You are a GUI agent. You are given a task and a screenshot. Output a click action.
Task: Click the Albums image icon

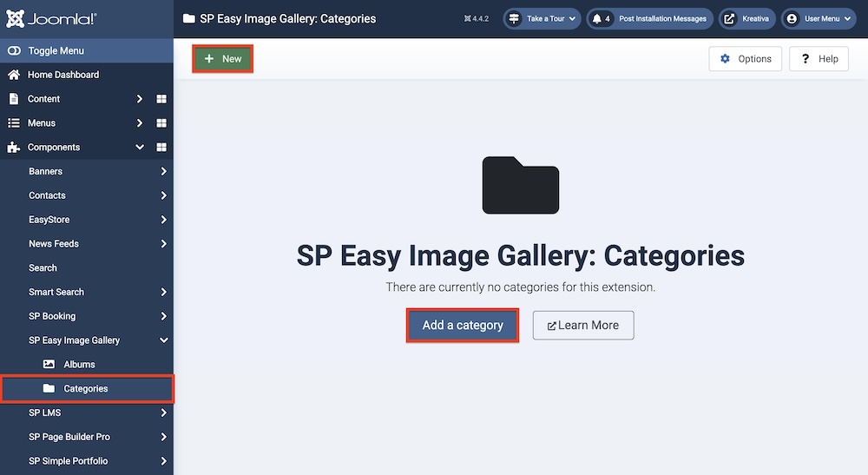click(49, 364)
